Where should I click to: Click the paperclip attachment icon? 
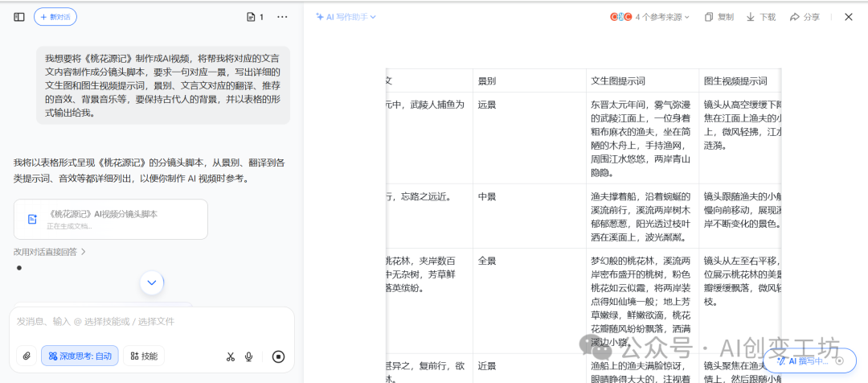click(26, 356)
